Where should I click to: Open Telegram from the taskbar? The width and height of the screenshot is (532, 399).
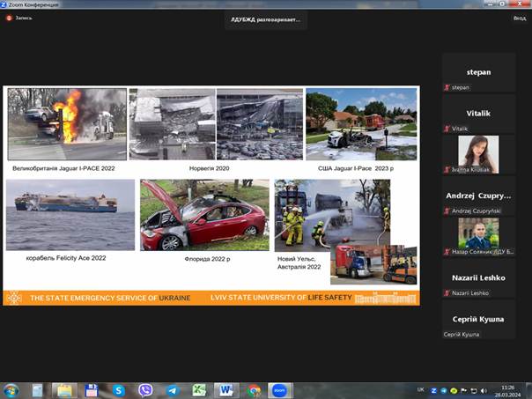pyautogui.click(x=173, y=389)
